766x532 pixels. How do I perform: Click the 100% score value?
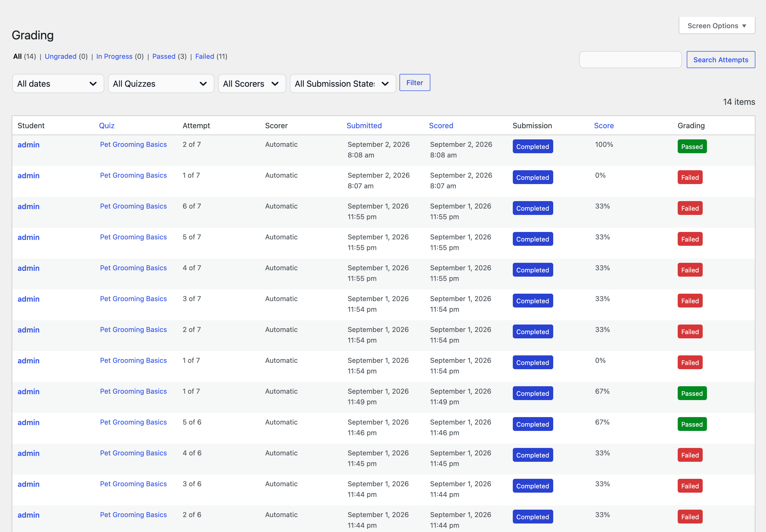pyautogui.click(x=604, y=144)
